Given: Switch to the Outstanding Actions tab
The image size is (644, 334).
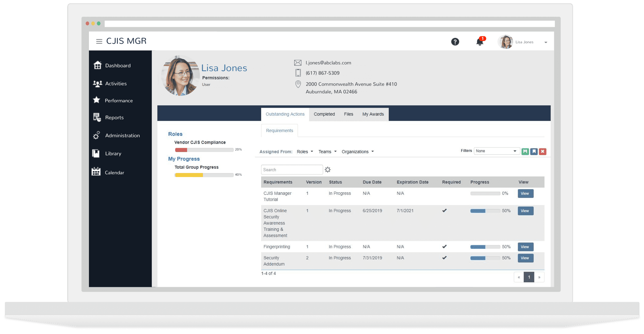Looking at the screenshot, I should pos(285,114).
